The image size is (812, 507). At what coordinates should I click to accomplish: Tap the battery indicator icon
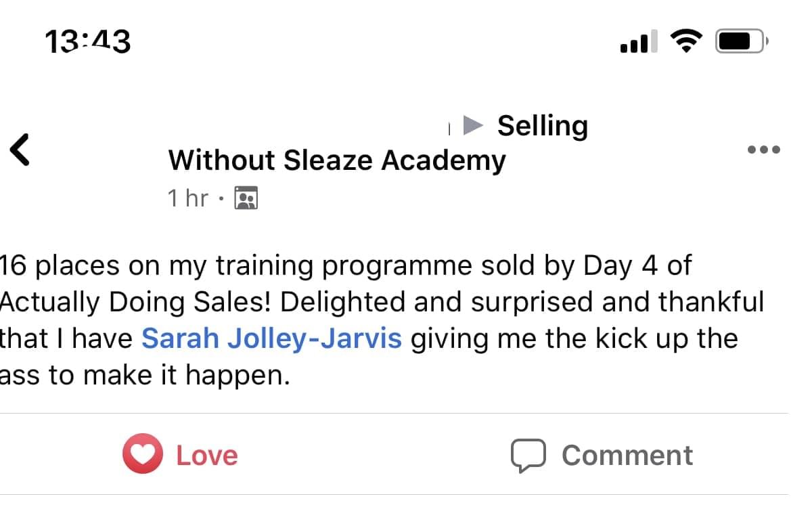(x=742, y=43)
